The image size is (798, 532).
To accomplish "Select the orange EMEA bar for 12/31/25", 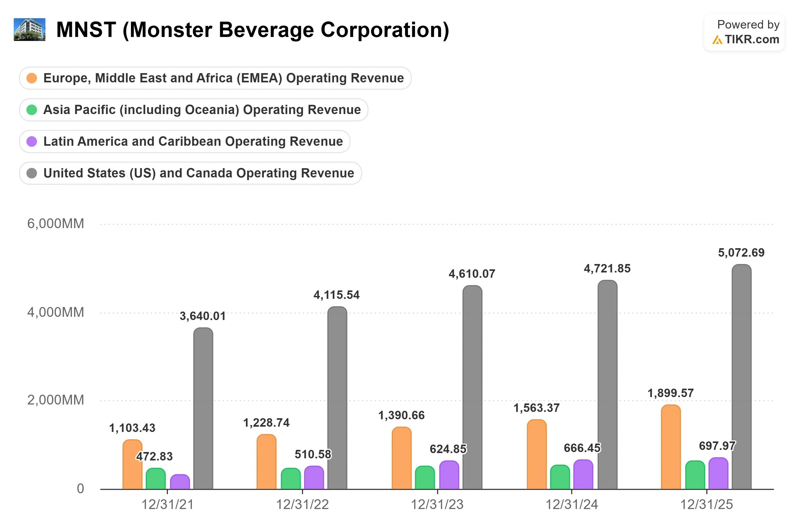I will 671,447.
